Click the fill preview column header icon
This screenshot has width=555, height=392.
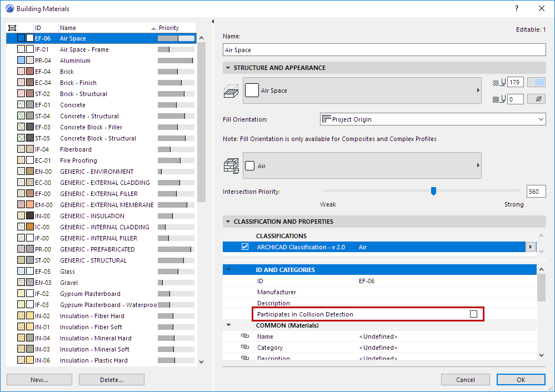[x=12, y=27]
